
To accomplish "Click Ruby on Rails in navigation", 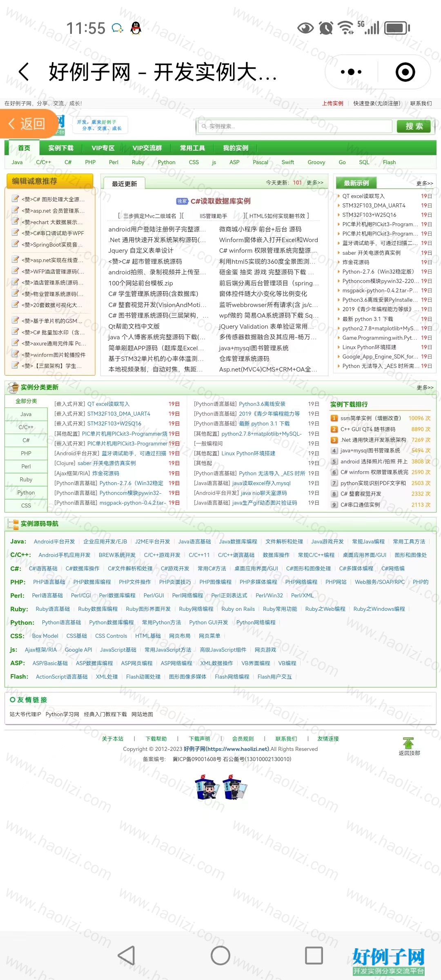I will coord(238,609).
